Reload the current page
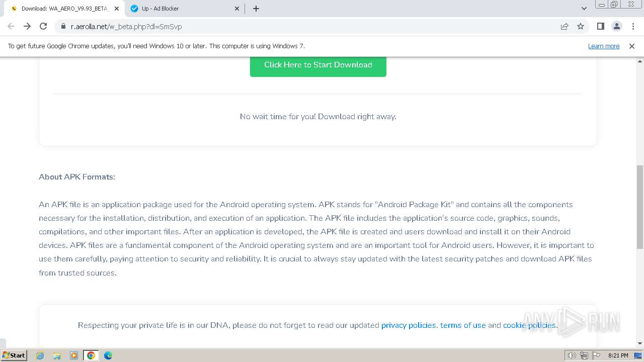 (43, 26)
